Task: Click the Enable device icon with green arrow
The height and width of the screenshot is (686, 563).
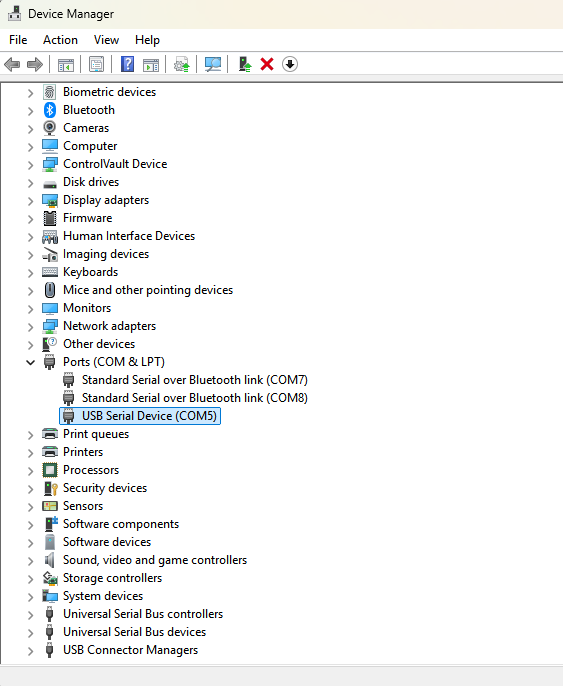Action: pos(245,64)
